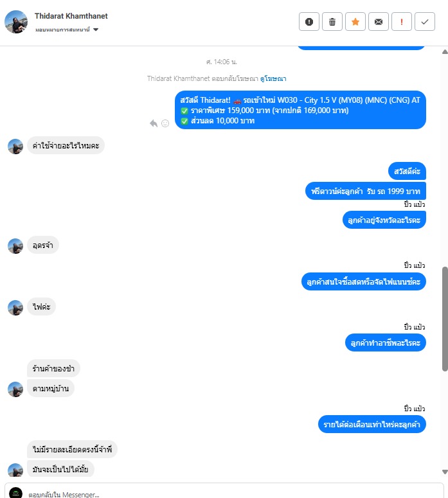448x498 pixels.
Task: Click the ฟรีดาวน์ 1999 บาท message bubble
Action: [365, 191]
